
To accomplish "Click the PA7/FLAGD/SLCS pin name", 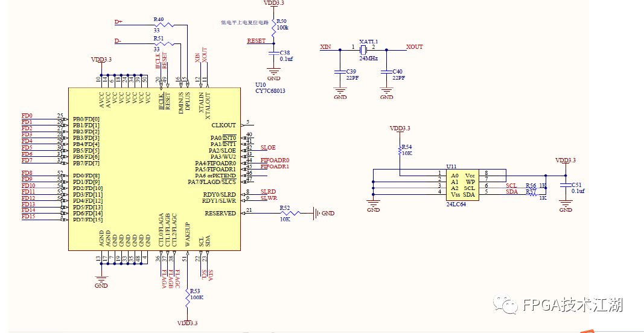I will tap(212, 182).
